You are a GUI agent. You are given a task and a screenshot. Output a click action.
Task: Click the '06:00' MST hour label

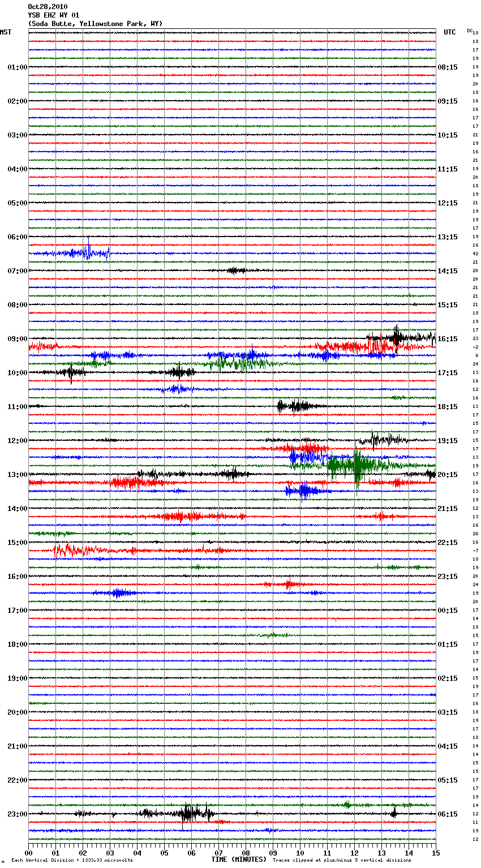pyautogui.click(x=17, y=237)
